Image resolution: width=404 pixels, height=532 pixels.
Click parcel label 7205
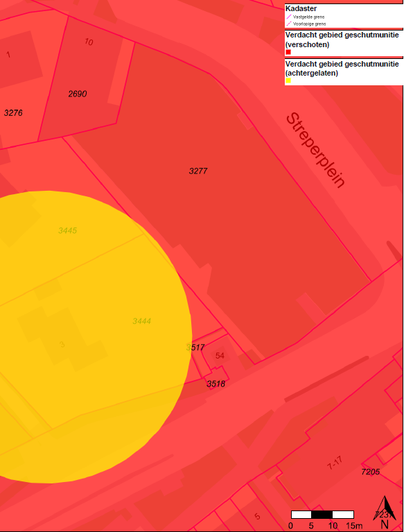tap(371, 472)
